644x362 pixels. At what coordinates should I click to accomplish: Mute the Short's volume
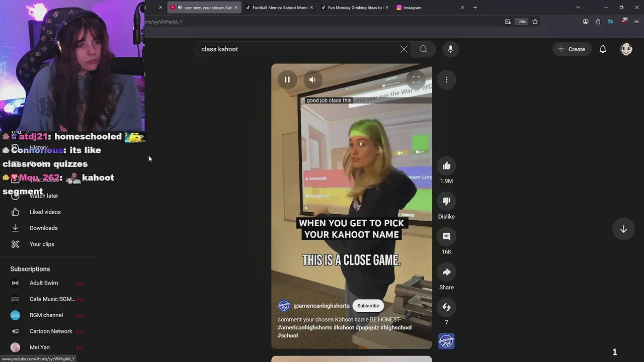(x=312, y=79)
